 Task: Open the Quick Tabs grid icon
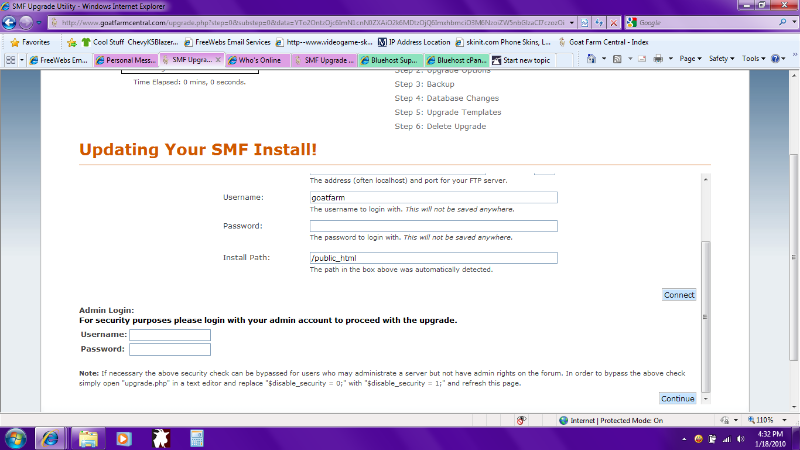pos(10,60)
